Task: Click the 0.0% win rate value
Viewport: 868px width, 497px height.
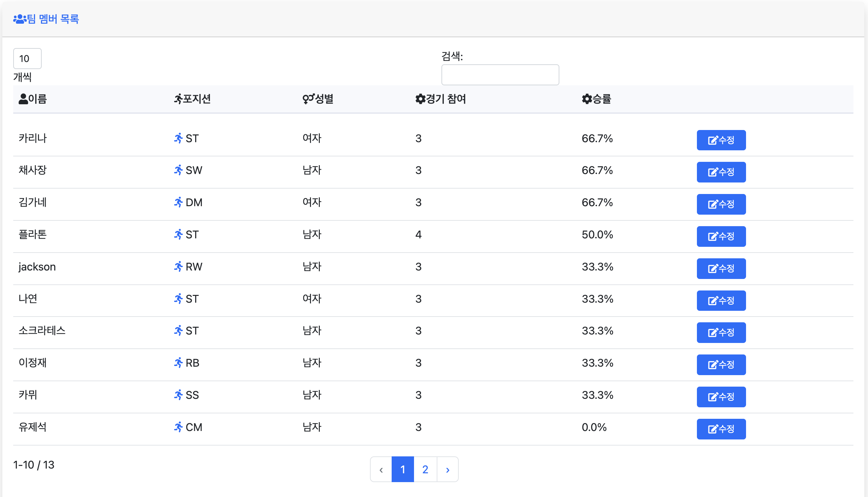Action: [594, 427]
